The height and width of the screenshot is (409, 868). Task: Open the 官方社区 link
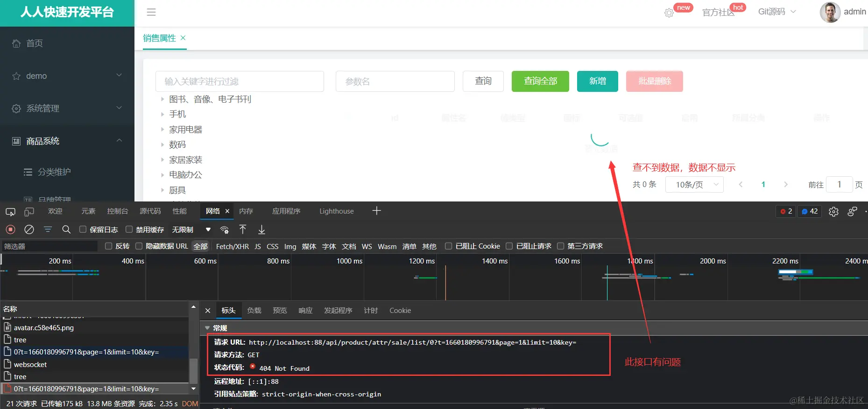[718, 12]
